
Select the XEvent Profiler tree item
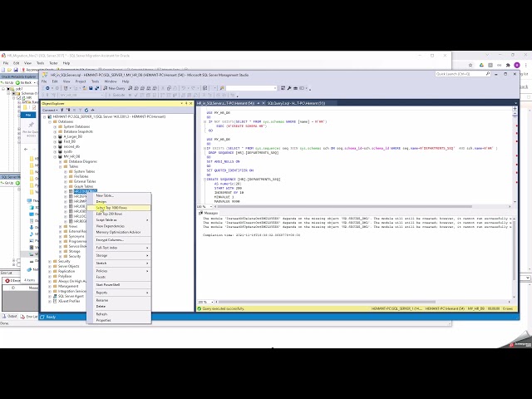[69, 301]
